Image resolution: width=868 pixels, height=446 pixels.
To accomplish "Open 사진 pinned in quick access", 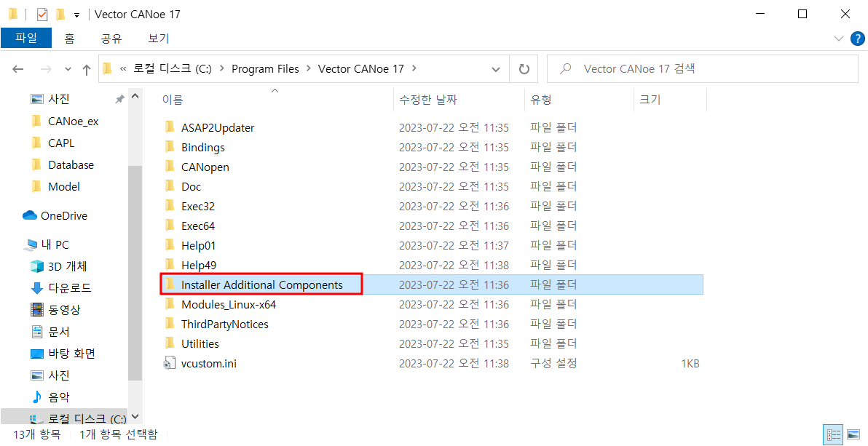I will tap(58, 99).
